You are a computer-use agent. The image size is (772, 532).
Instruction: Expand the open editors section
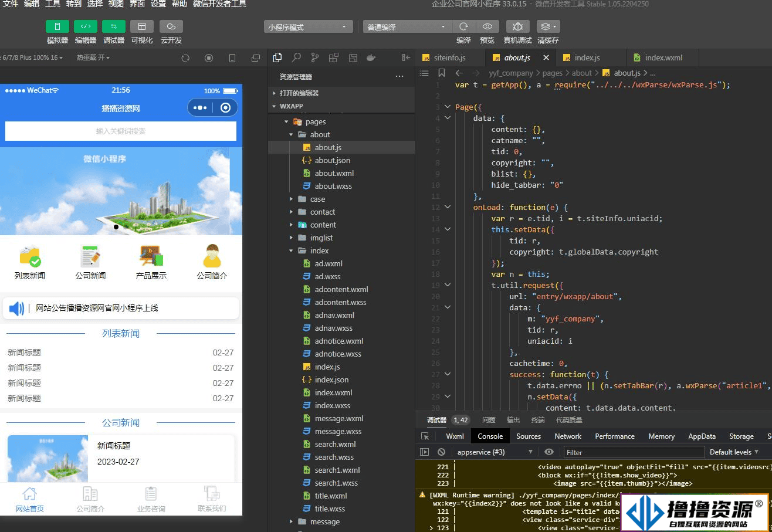click(x=341, y=93)
